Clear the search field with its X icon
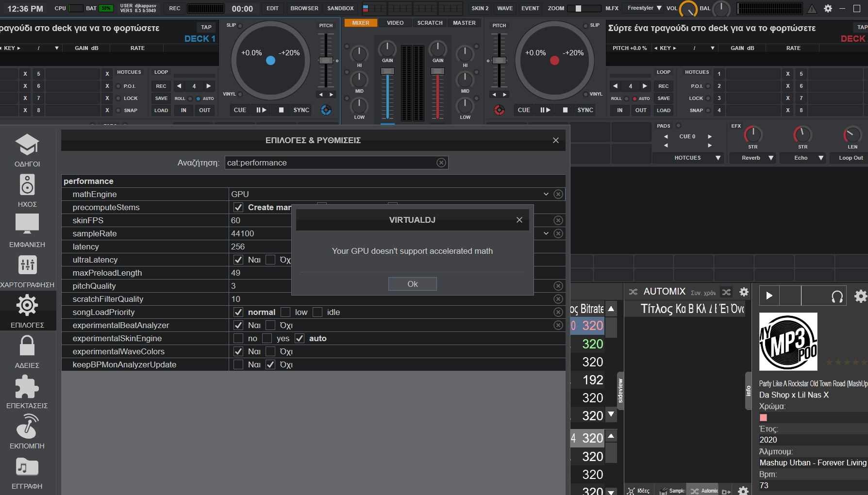Image resolution: width=868 pixels, height=495 pixels. pos(441,163)
